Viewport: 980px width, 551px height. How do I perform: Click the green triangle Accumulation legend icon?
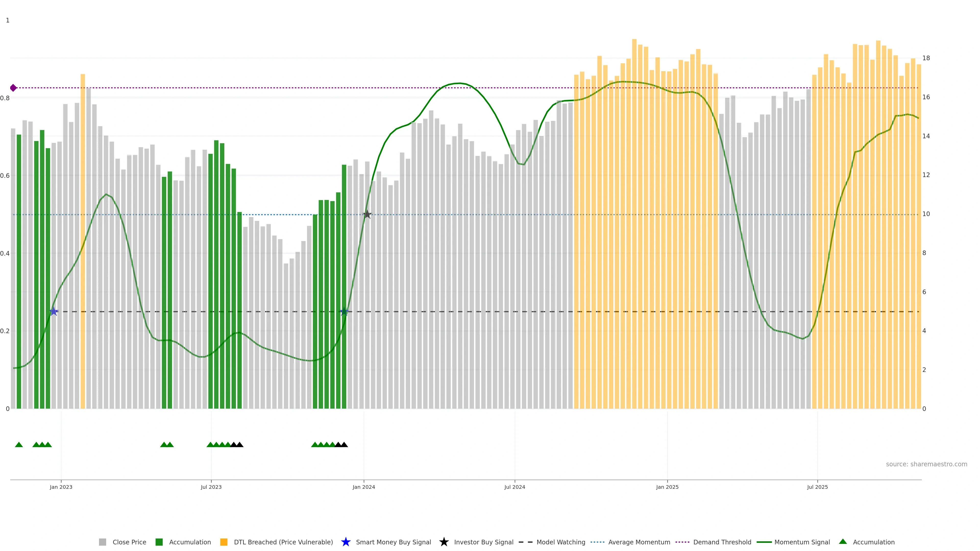pyautogui.click(x=843, y=542)
